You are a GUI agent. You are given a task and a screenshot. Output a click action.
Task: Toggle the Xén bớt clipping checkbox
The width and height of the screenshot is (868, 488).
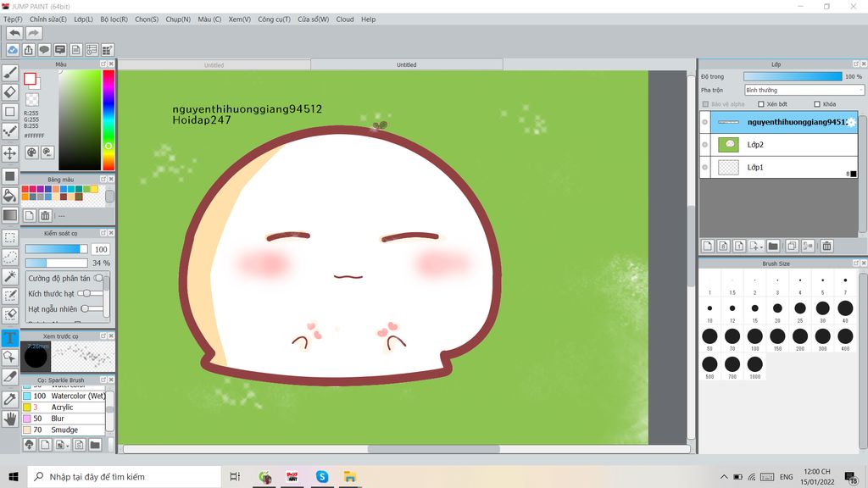click(x=761, y=104)
